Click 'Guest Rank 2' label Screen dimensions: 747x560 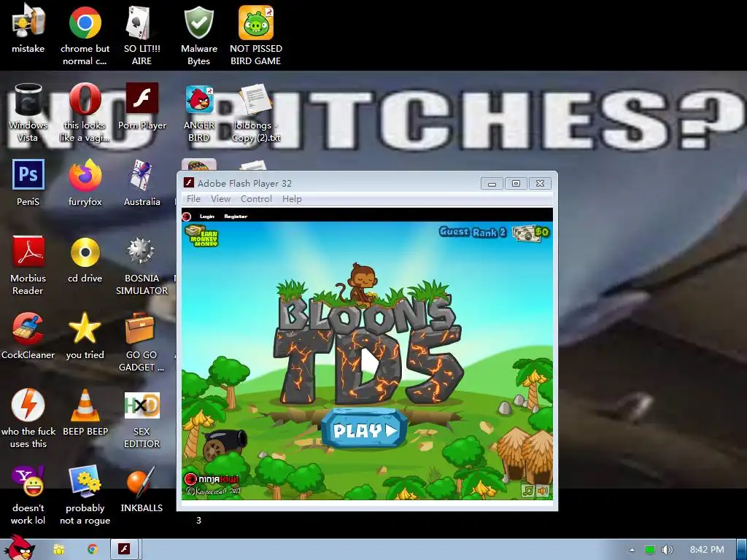[472, 232]
